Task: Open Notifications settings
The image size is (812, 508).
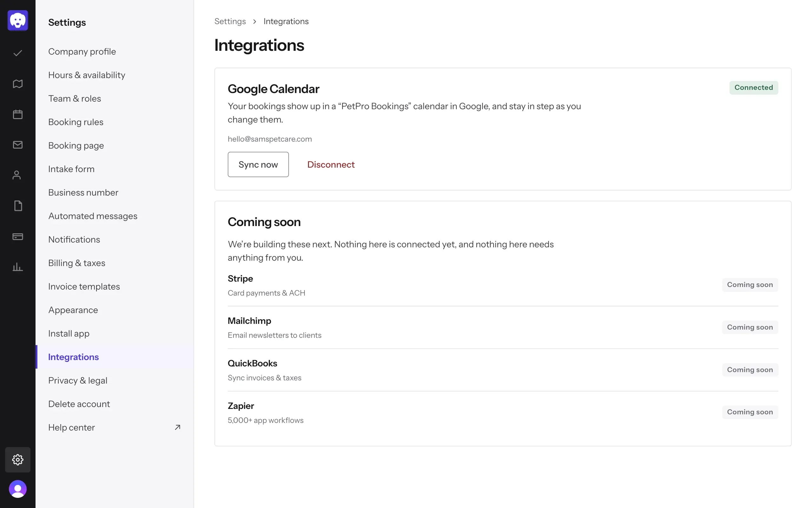Action: [115, 239]
